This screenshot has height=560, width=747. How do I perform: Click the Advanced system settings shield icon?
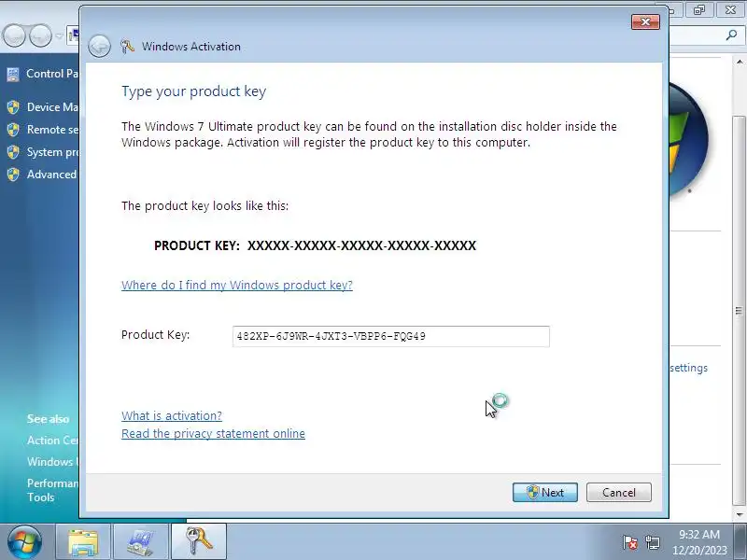point(13,175)
